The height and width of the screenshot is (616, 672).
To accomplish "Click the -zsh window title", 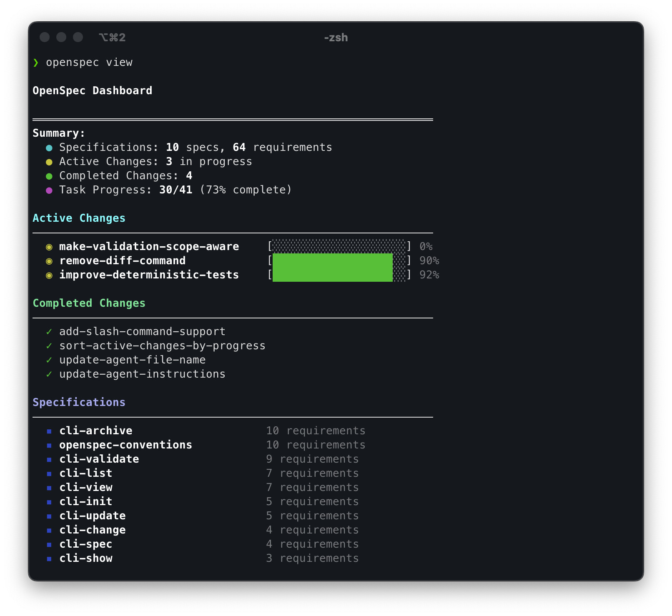I will pyautogui.click(x=336, y=38).
